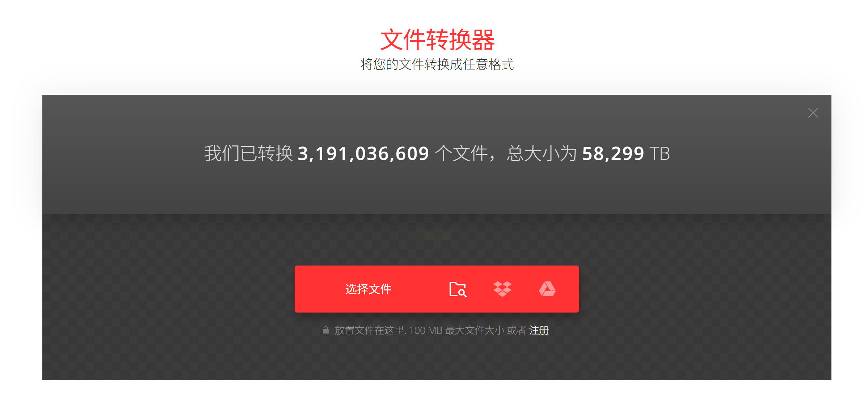Click the lock icon beside drop hint
Image resolution: width=868 pixels, height=416 pixels.
[325, 330]
